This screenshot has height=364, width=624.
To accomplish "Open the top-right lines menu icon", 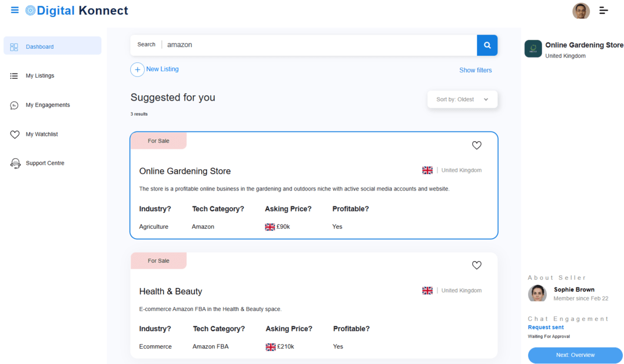I will (603, 11).
